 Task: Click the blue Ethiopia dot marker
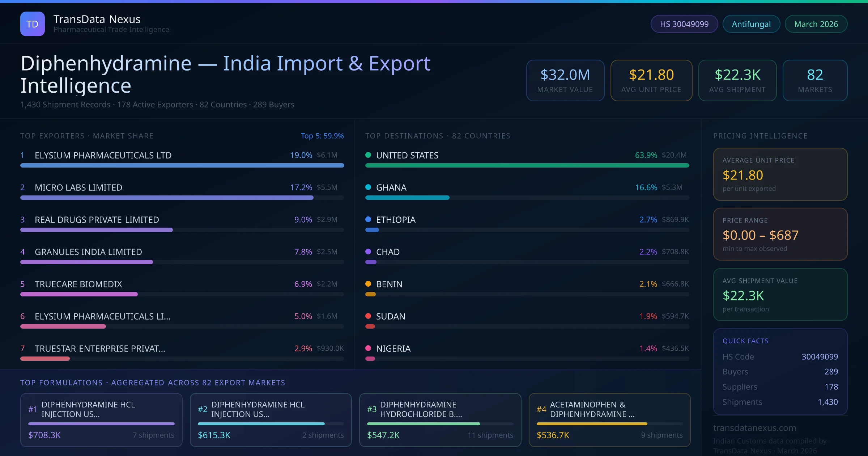[x=368, y=220]
